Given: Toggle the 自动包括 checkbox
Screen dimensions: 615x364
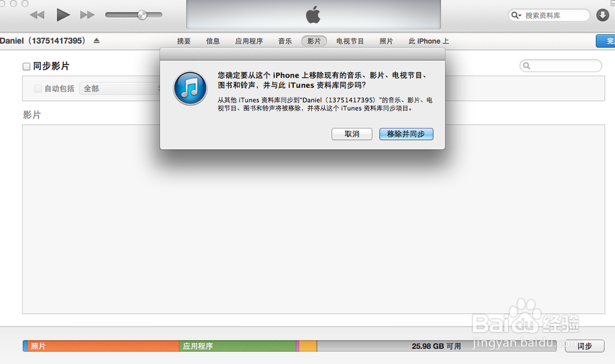Looking at the screenshot, I should tap(38, 89).
